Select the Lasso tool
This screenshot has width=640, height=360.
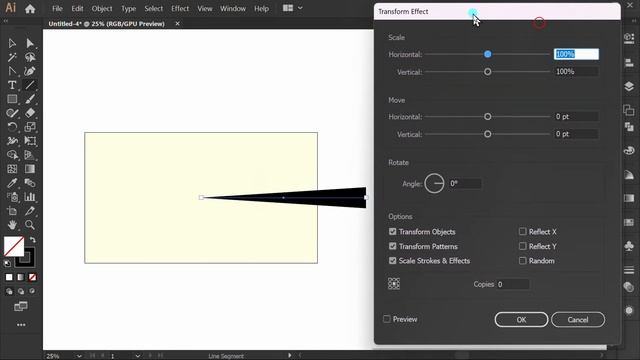(x=30, y=57)
